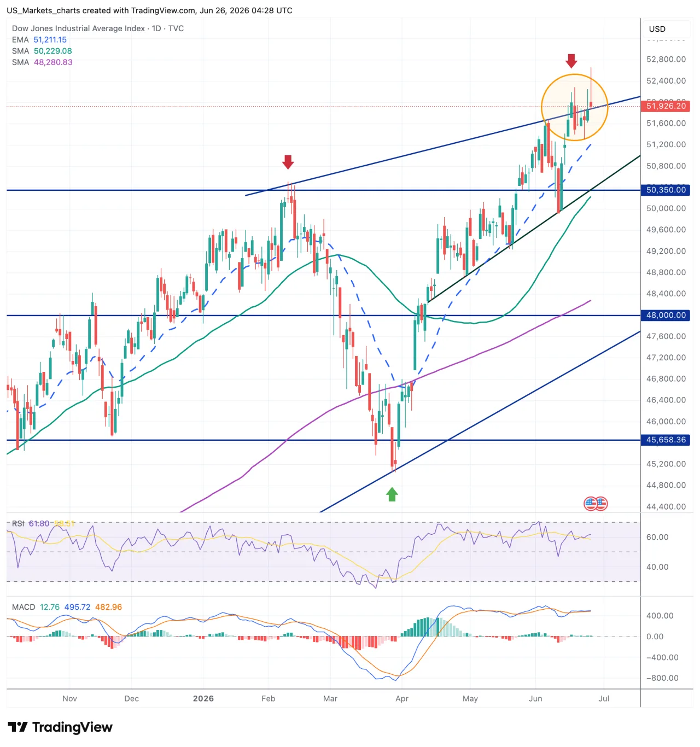This screenshot has height=747, width=700.
Task: Click the SMA 48,280.83 indicator legend
Action: point(42,62)
